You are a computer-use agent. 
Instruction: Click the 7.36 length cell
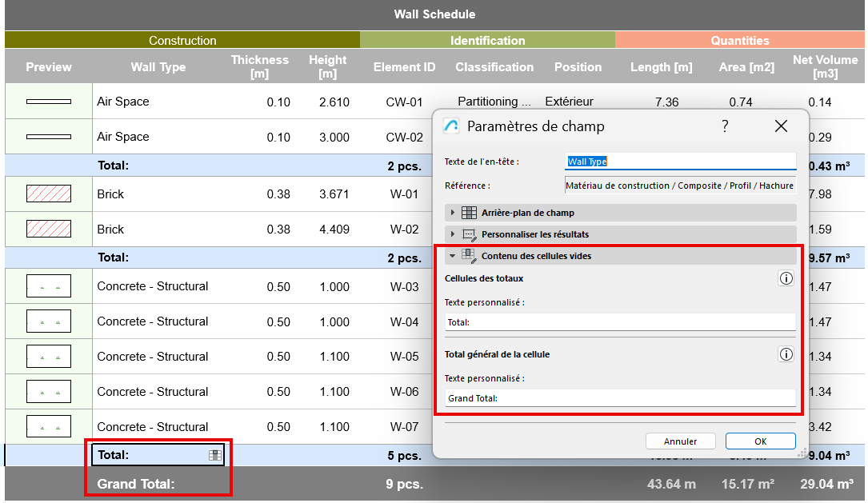[x=666, y=102]
